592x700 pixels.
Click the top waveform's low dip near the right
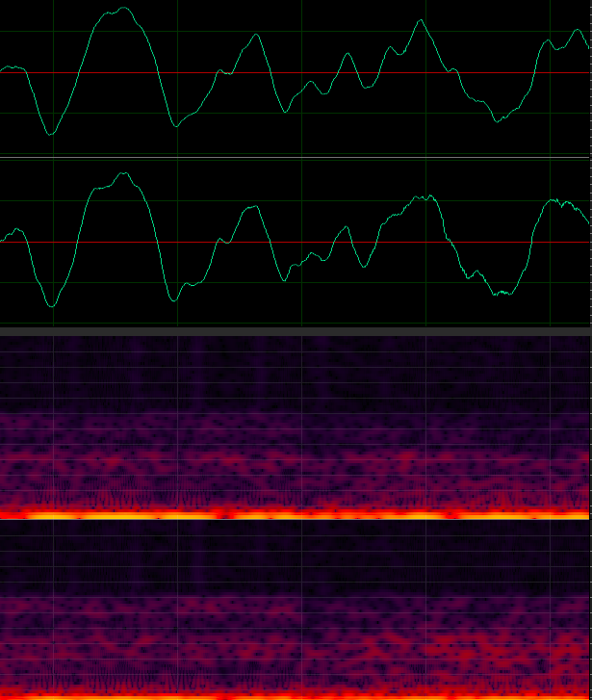pos(497,120)
